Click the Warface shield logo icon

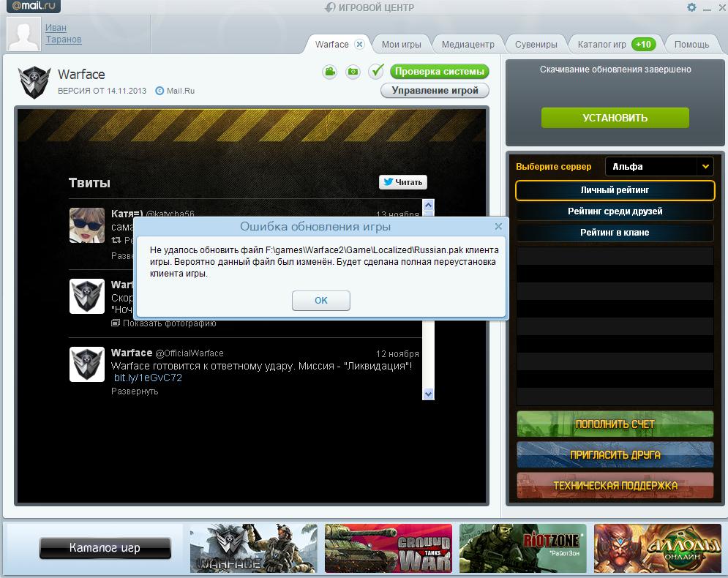(x=34, y=82)
